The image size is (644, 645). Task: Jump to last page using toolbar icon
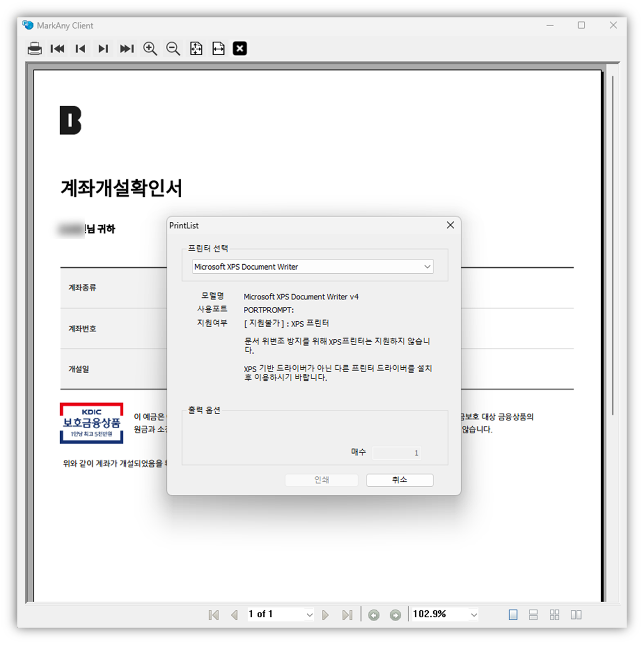pos(126,48)
